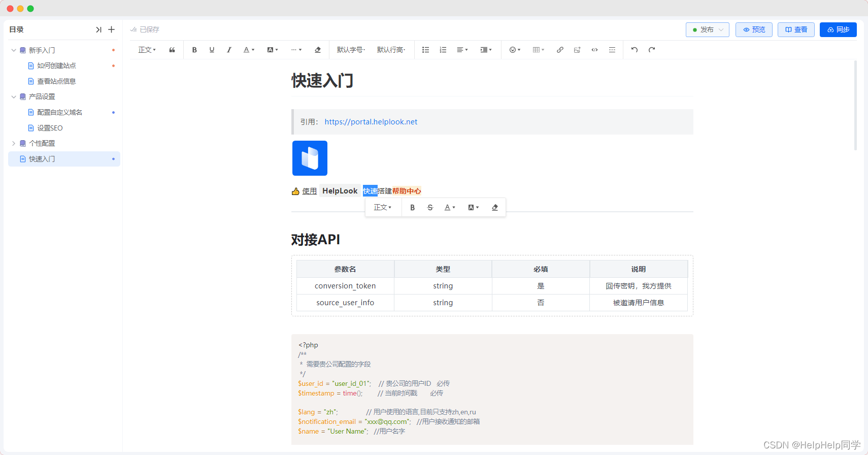Open the floating toolbar 正文 style dropdown
This screenshot has height=455, width=868.
(383, 208)
